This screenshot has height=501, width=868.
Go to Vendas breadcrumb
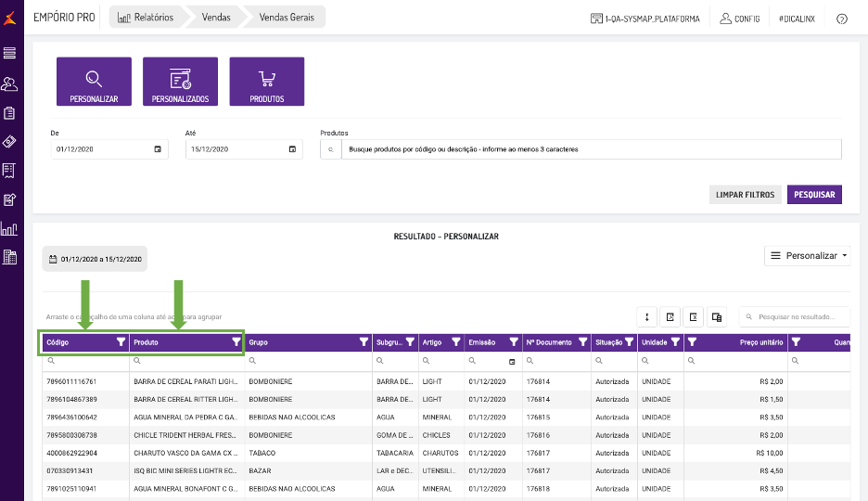pyautogui.click(x=216, y=17)
